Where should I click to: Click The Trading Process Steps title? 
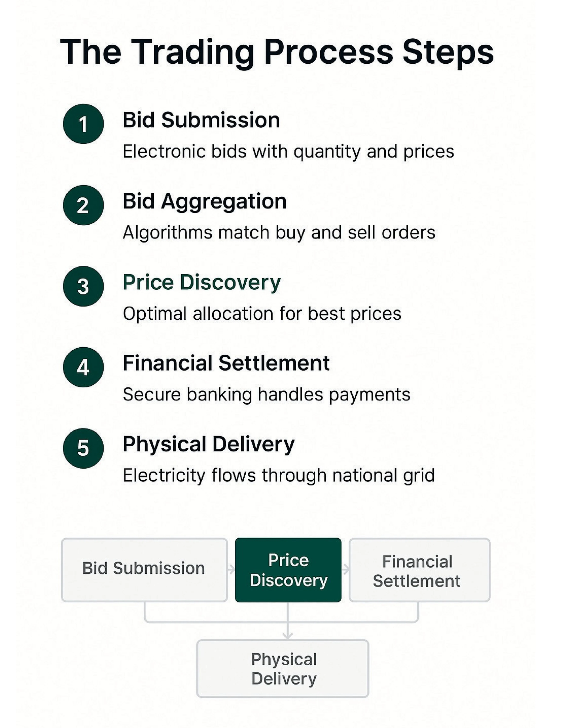tap(277, 52)
